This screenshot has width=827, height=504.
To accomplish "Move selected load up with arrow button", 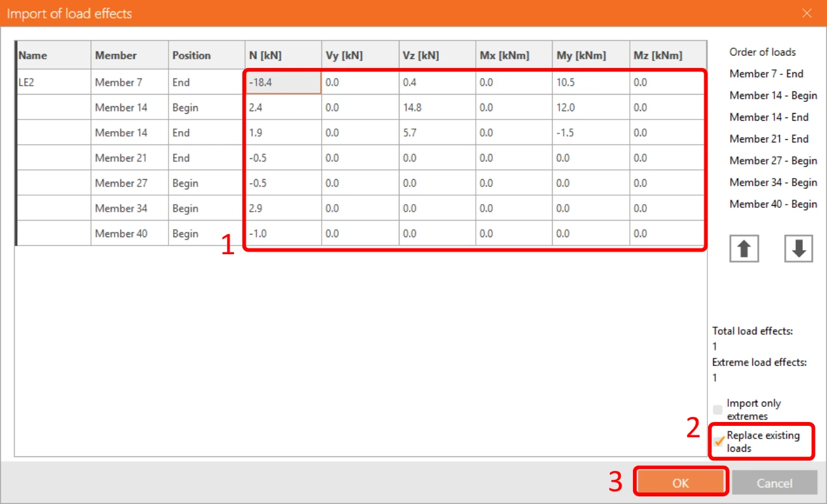I will [x=744, y=249].
